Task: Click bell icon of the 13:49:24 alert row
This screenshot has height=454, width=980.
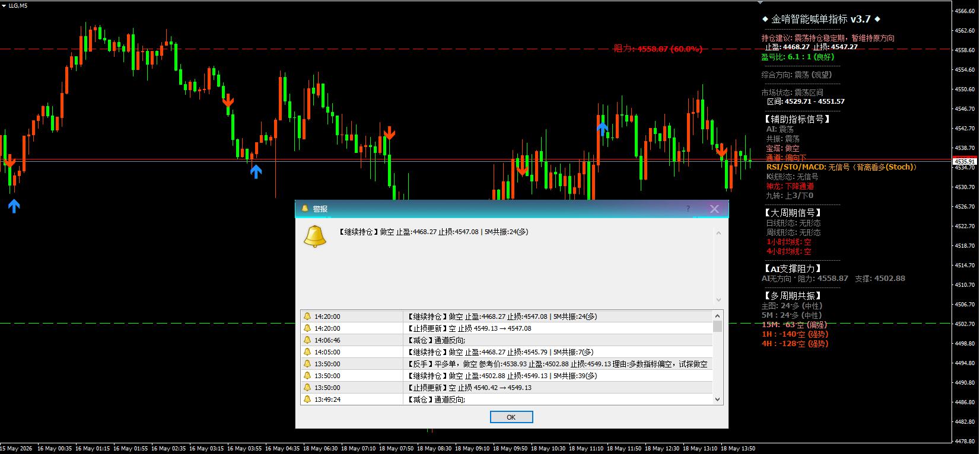Action: pyautogui.click(x=307, y=399)
